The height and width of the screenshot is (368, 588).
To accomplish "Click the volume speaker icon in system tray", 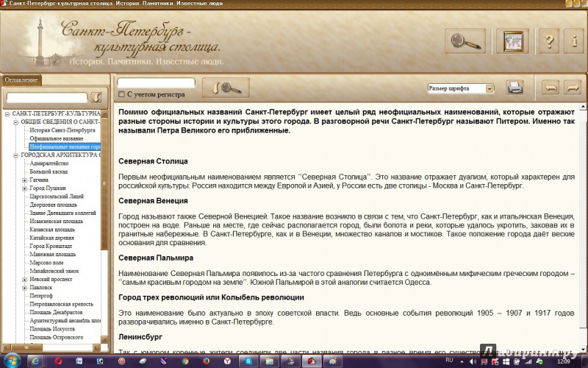I will (473, 361).
